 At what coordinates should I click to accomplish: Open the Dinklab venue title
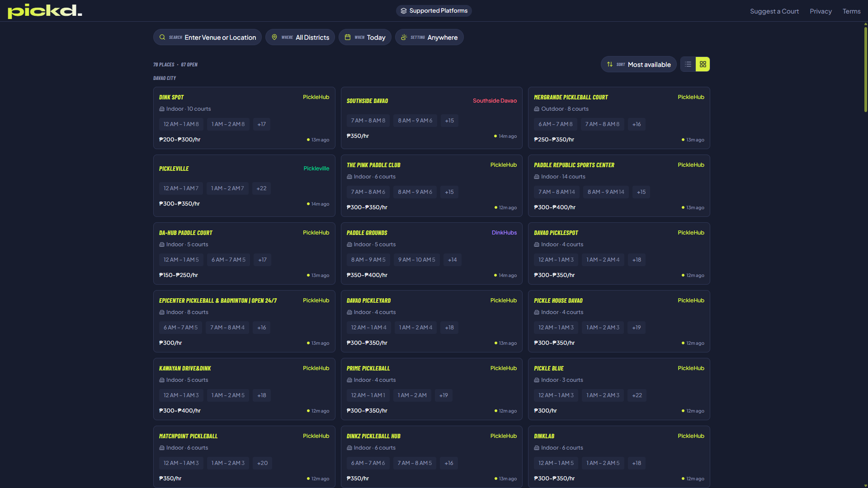(x=544, y=436)
